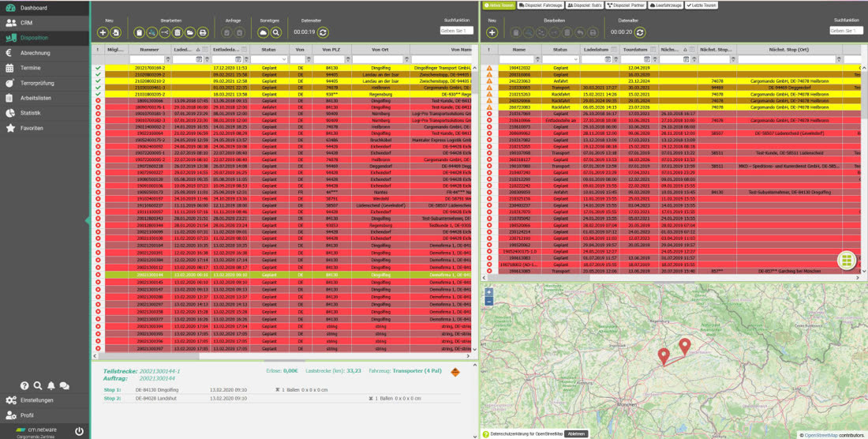Add a new order with the left plus icon

(103, 32)
